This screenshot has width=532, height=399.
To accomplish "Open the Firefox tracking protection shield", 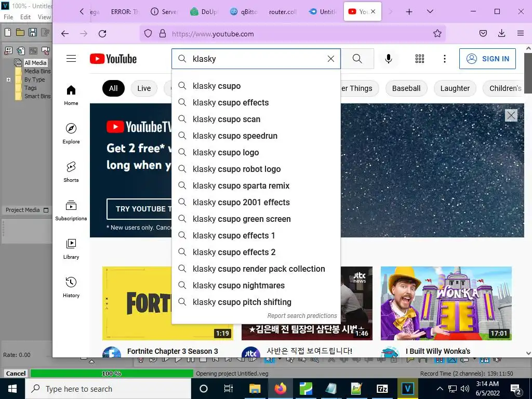I will click(148, 33).
